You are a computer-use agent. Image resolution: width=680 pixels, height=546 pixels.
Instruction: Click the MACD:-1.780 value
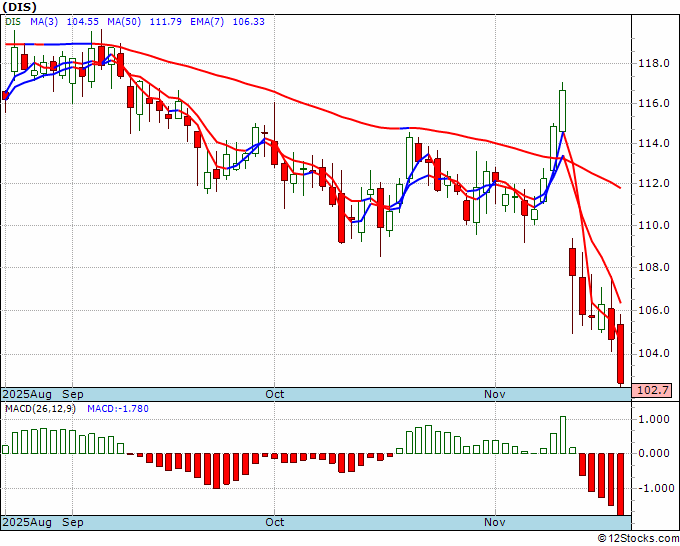118,409
